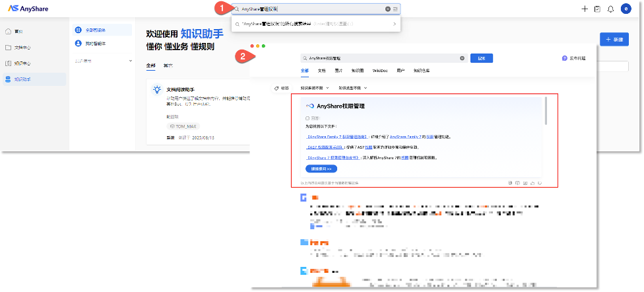The image size is (644, 292).
Task: Open the task checklist icon in header
Action: click(598, 9)
